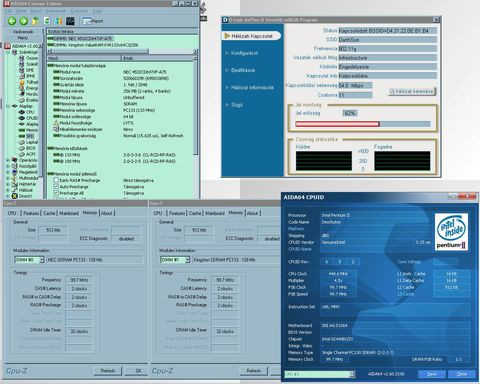
Task: Select the DirectX icon in AIDA64 tree
Action: [x=15, y=196]
